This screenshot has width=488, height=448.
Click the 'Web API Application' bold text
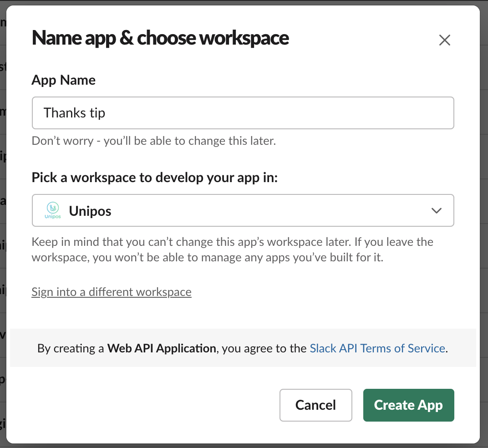coord(162,348)
